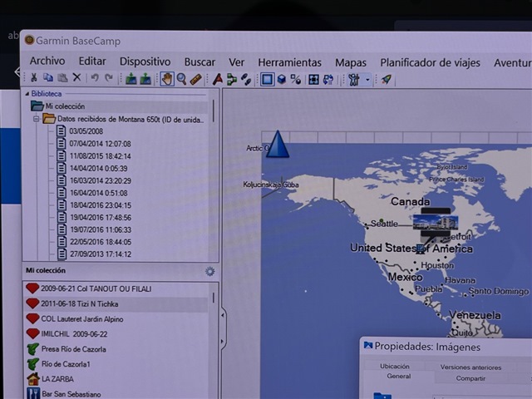Image resolution: width=532 pixels, height=399 pixels.
Task: Switch to 3D map view cube icon
Action: (x=281, y=80)
